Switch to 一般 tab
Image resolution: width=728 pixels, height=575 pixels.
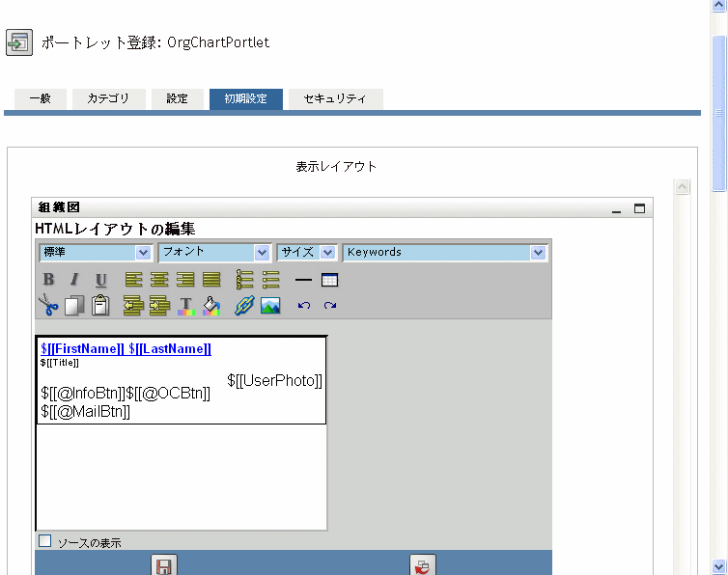[x=41, y=98]
